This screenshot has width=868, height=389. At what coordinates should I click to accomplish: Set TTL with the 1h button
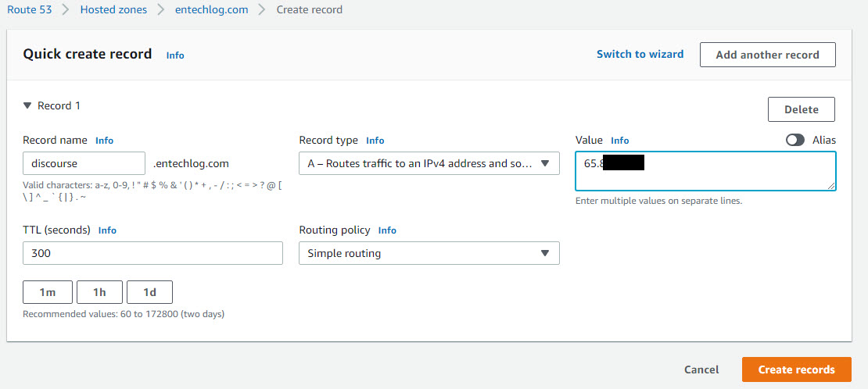(x=99, y=292)
